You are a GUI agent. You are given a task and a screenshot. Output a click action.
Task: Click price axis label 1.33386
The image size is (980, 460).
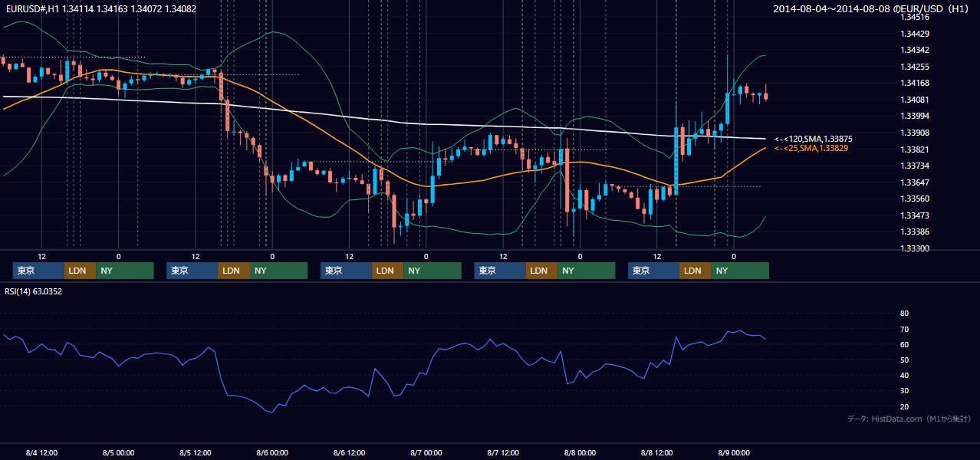pyautogui.click(x=916, y=232)
